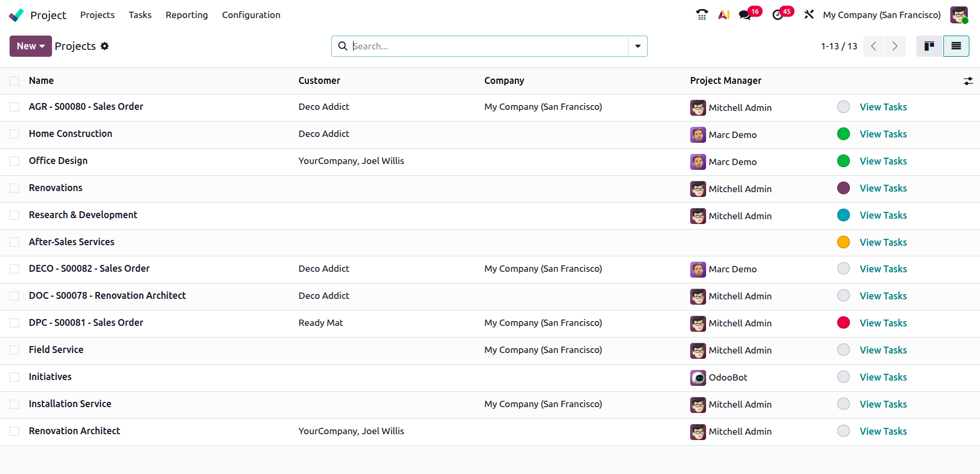Open optional columns adjust icon
This screenshot has height=474, width=980.
[x=968, y=81]
